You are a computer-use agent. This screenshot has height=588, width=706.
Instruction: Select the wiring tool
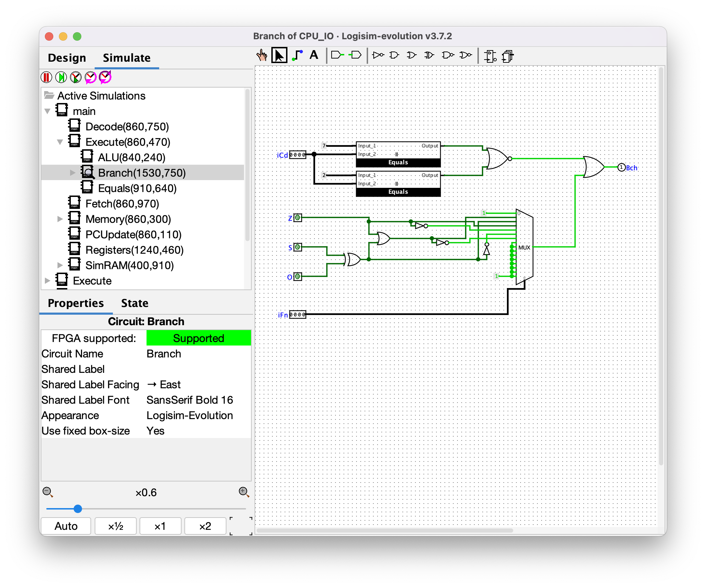click(x=297, y=55)
